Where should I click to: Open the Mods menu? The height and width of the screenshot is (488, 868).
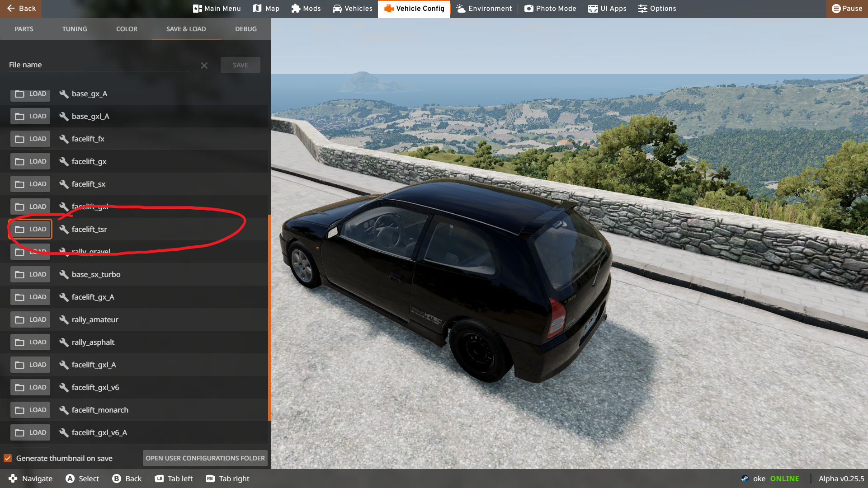pyautogui.click(x=306, y=9)
